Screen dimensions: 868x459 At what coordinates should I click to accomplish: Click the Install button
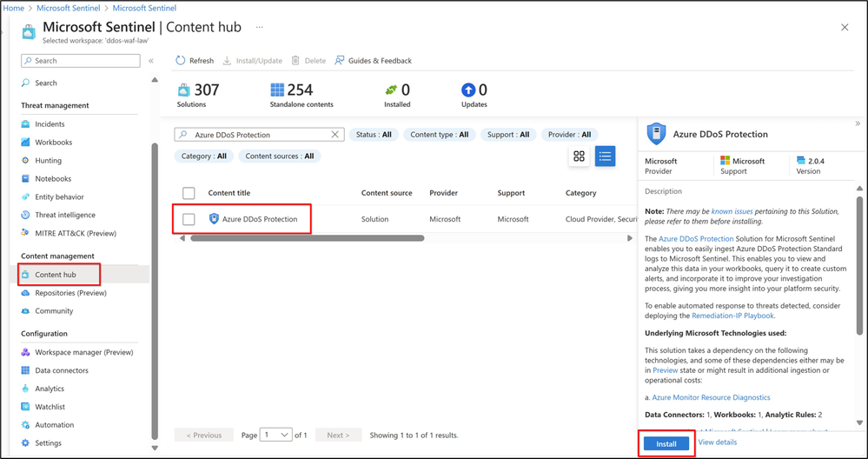pyautogui.click(x=666, y=443)
